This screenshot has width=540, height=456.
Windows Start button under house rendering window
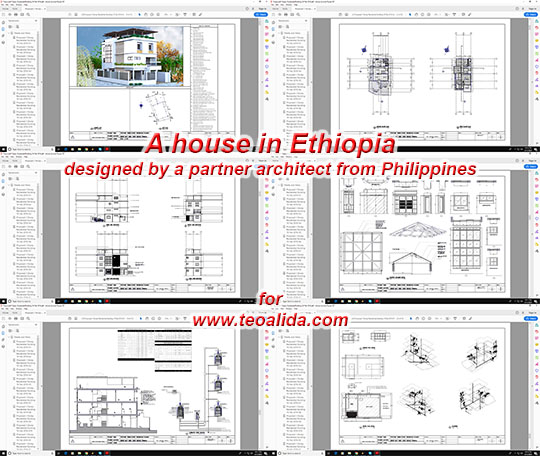pos(3,149)
